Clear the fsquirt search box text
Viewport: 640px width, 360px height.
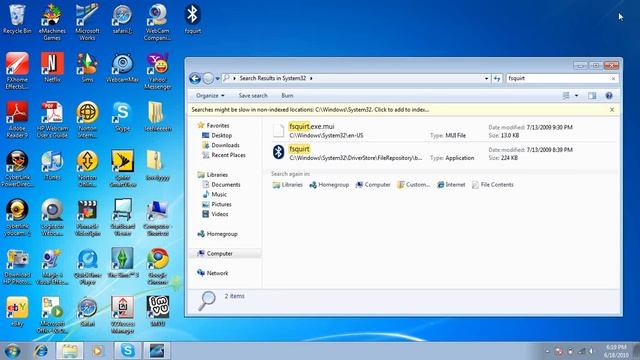click(613, 78)
